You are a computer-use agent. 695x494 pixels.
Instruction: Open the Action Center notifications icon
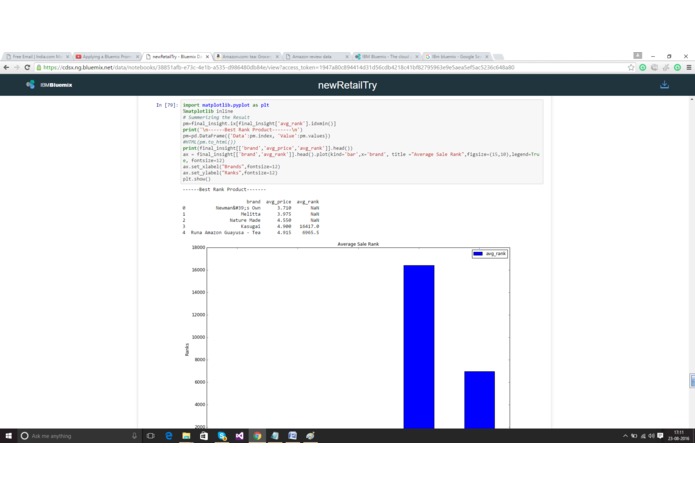pos(660,436)
